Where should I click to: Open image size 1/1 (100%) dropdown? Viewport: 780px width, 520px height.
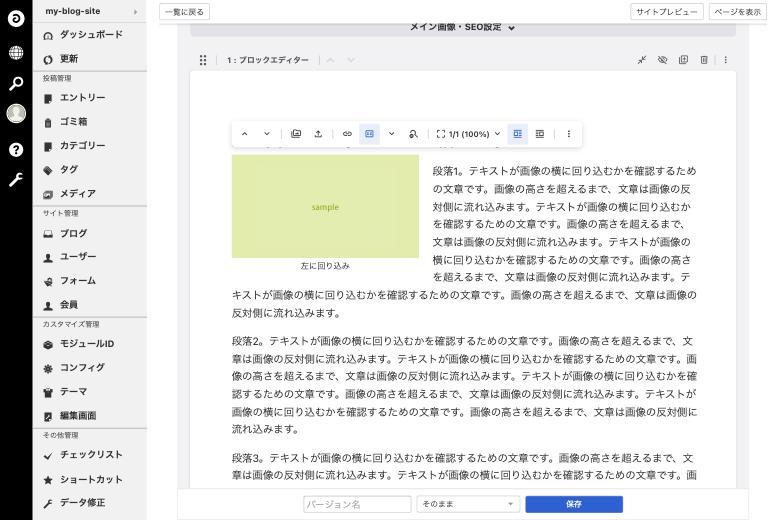(469, 134)
